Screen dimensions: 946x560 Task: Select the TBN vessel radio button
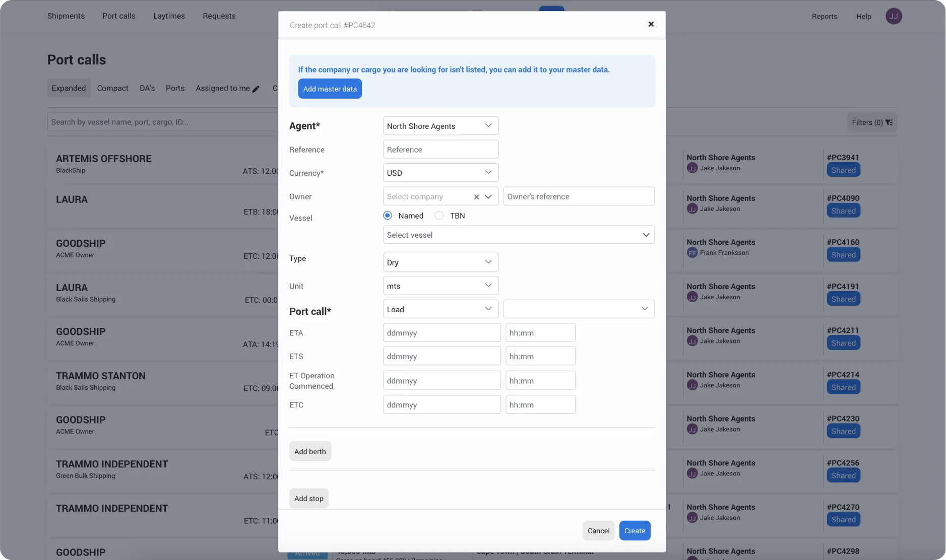coord(439,216)
